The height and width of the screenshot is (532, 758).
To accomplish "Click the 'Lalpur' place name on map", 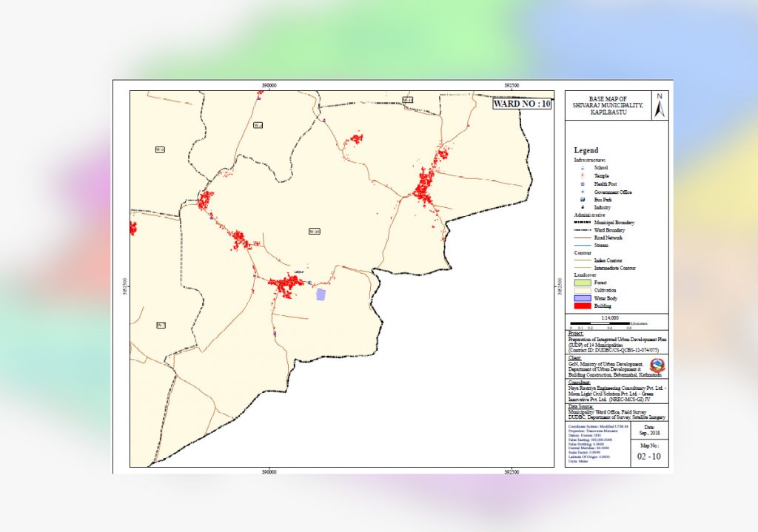I will [299, 272].
